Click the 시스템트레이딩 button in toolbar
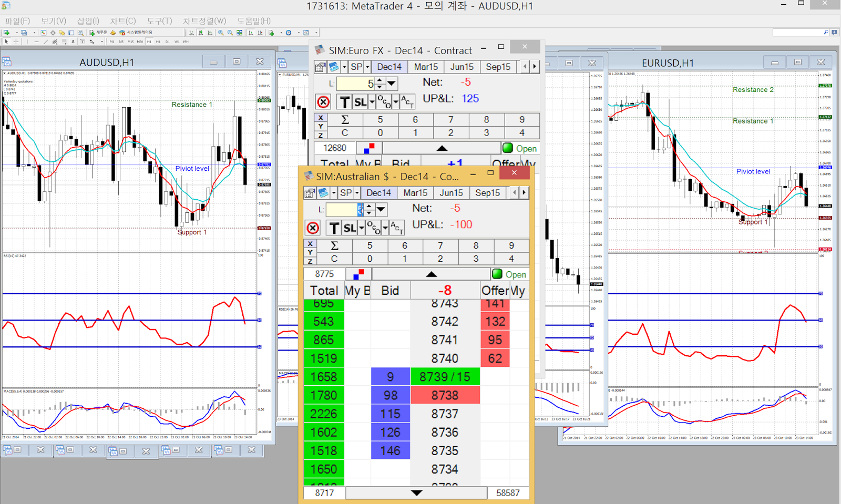This screenshot has width=841, height=504. pos(136,33)
